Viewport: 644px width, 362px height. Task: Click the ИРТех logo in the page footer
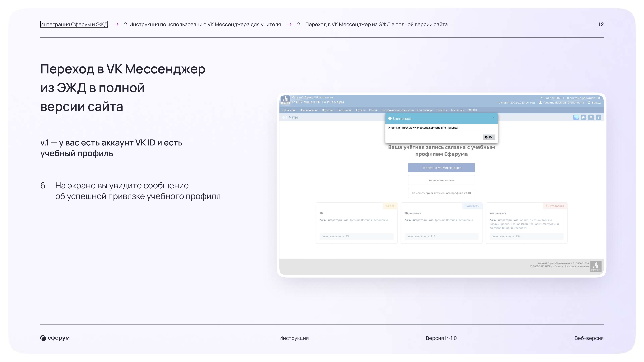(x=596, y=266)
